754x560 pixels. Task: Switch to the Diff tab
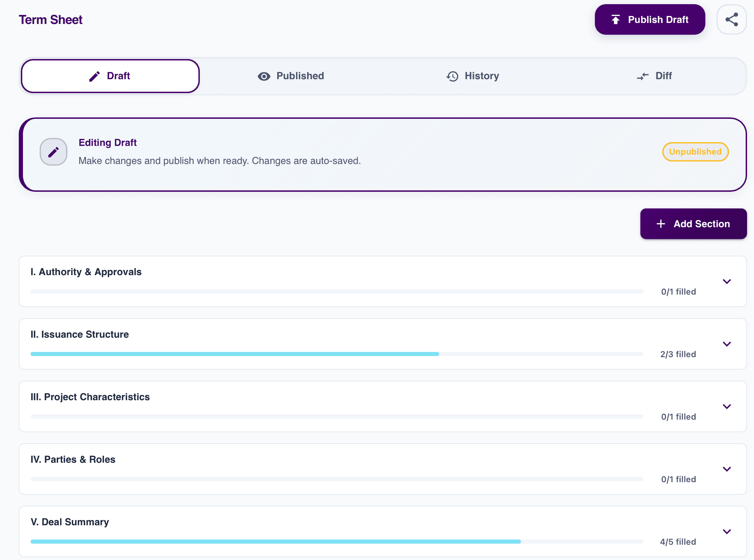(x=654, y=76)
